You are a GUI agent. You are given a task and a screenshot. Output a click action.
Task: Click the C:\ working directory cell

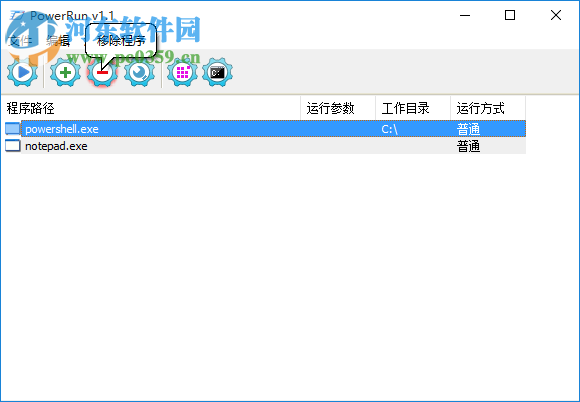390,129
